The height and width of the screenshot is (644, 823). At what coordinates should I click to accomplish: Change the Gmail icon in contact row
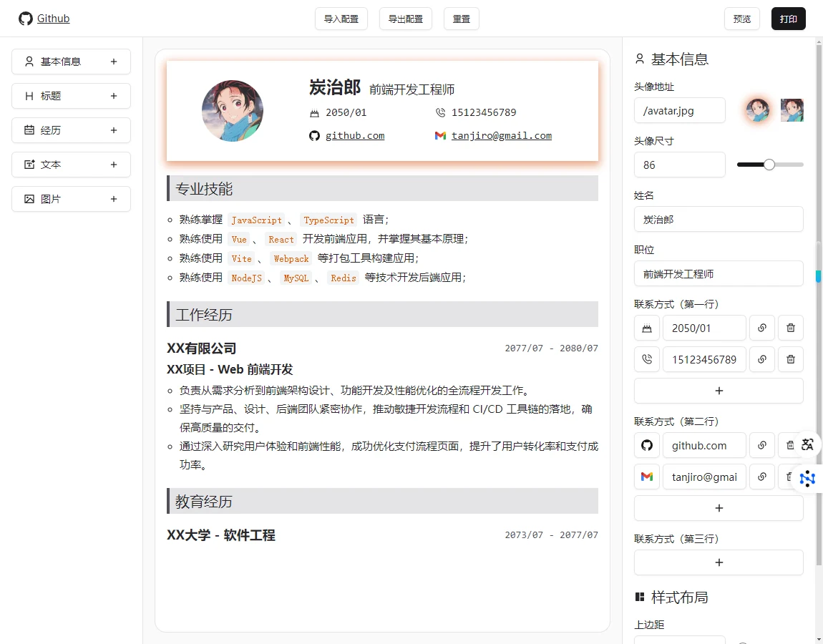[647, 477]
